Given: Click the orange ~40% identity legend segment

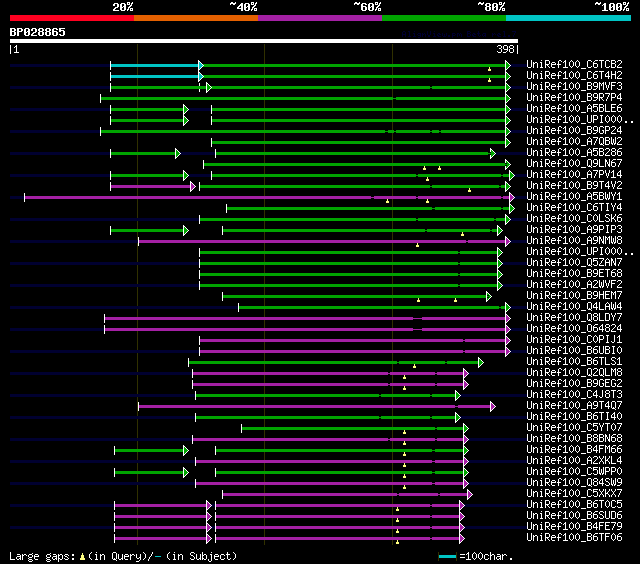Looking at the screenshot, I should click(x=196, y=18).
